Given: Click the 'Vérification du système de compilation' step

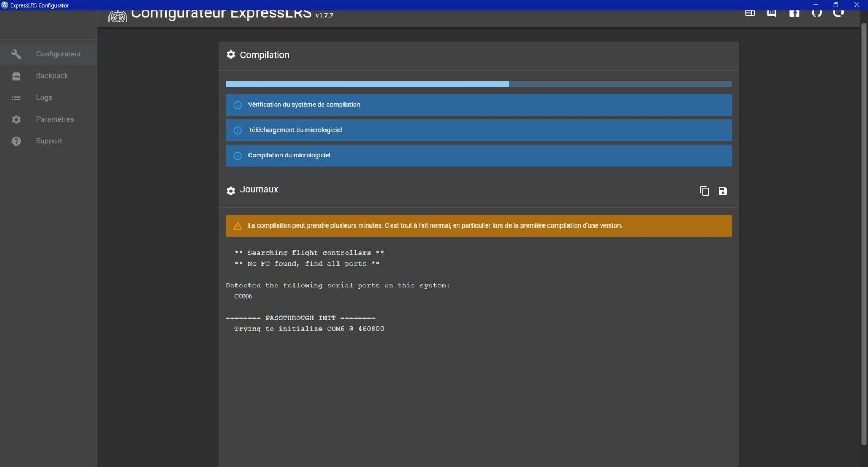Looking at the screenshot, I should tap(478, 105).
